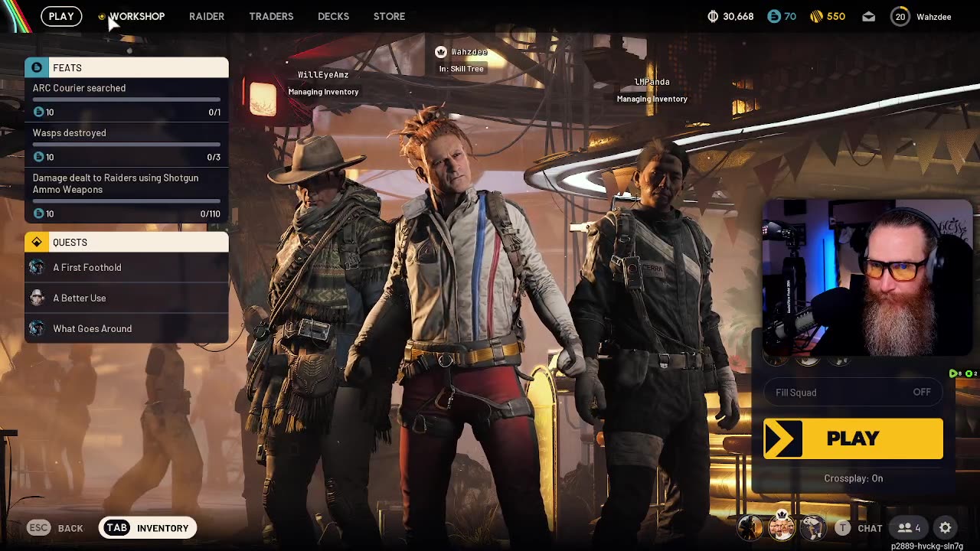Click the ESC key icon
This screenshot has height=551, width=980.
coord(38,528)
